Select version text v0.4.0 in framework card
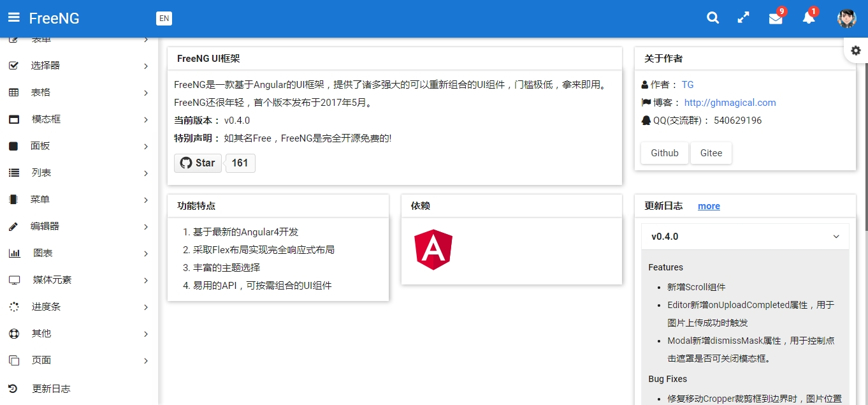The height and width of the screenshot is (405, 868). click(237, 121)
